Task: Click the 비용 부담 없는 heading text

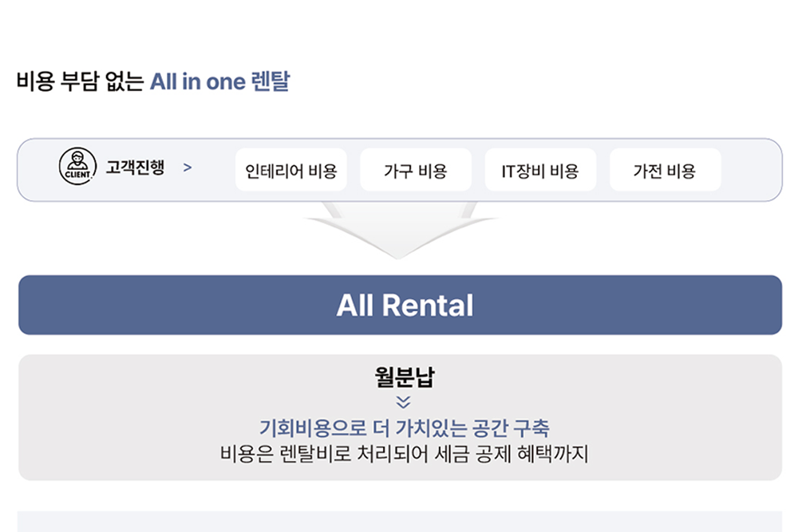Action: tap(80, 81)
